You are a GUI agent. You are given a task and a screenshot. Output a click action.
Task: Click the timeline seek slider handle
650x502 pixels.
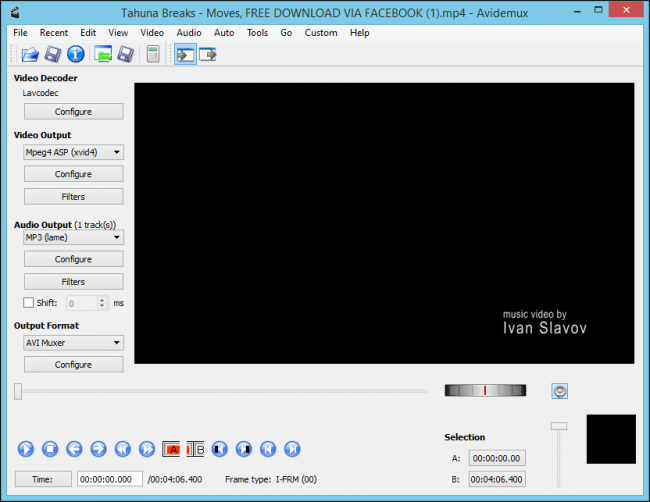click(x=18, y=391)
